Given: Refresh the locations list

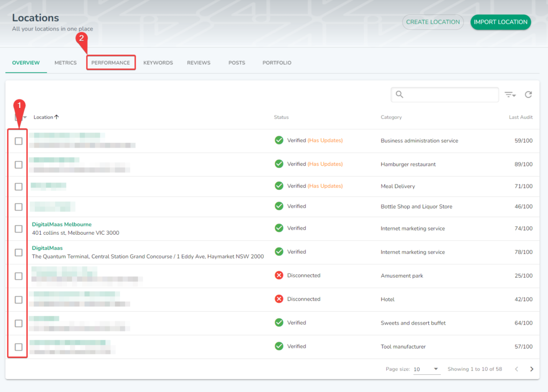Looking at the screenshot, I should point(529,94).
